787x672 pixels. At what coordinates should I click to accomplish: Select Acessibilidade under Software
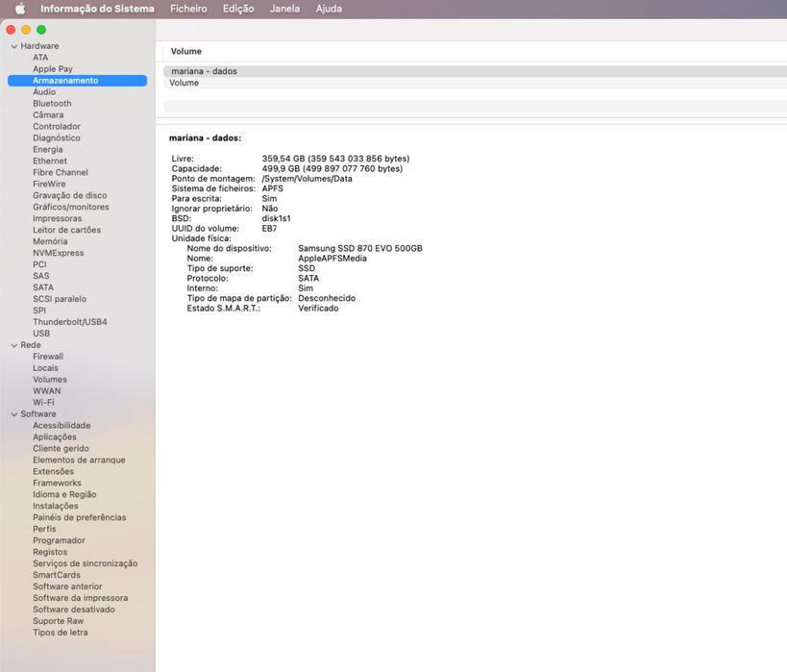coord(61,425)
